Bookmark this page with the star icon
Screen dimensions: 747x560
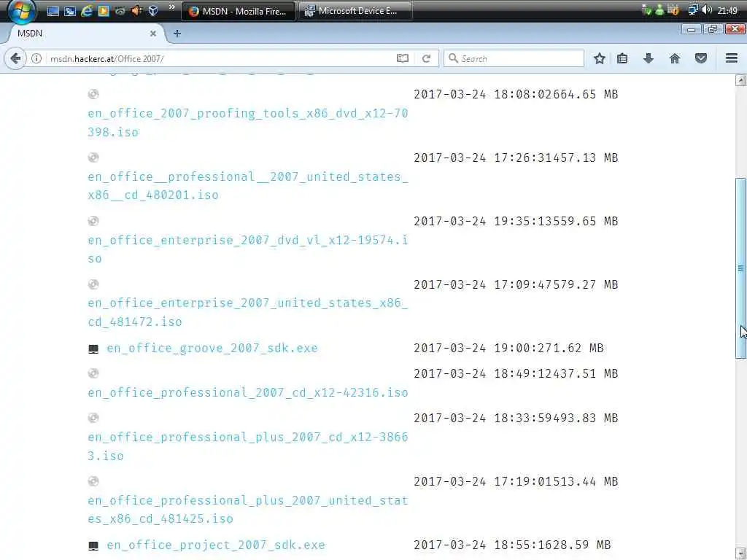point(600,58)
